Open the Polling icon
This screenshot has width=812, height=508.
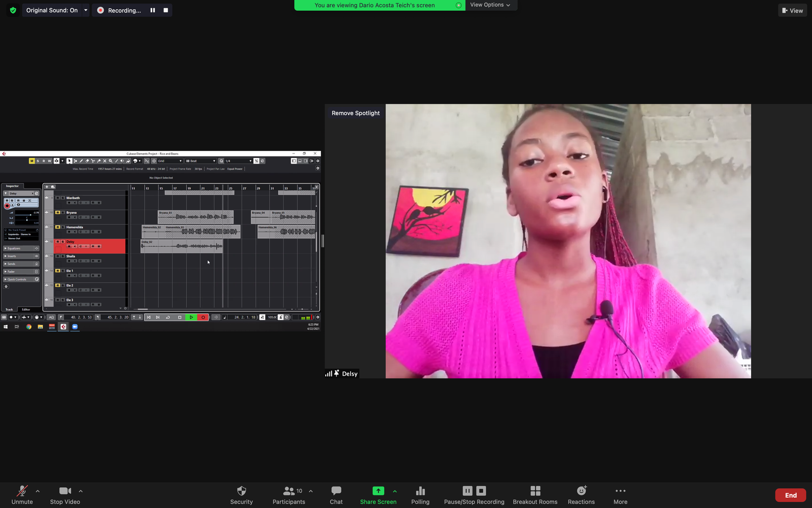420,491
